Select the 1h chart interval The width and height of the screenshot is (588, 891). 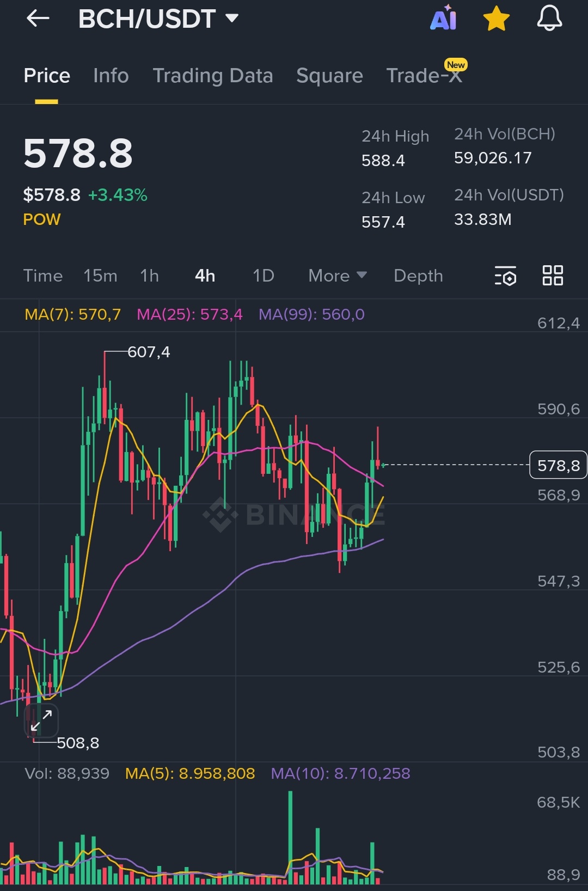(150, 276)
